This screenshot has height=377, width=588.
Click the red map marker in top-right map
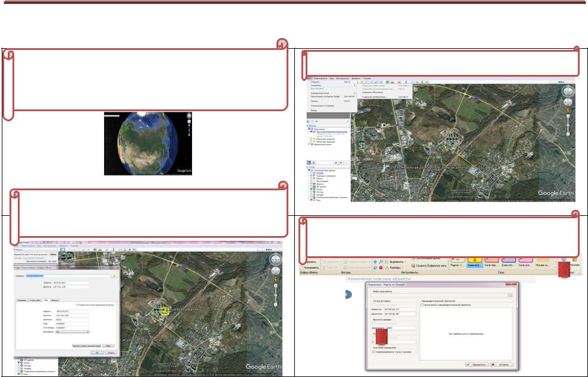(x=433, y=166)
